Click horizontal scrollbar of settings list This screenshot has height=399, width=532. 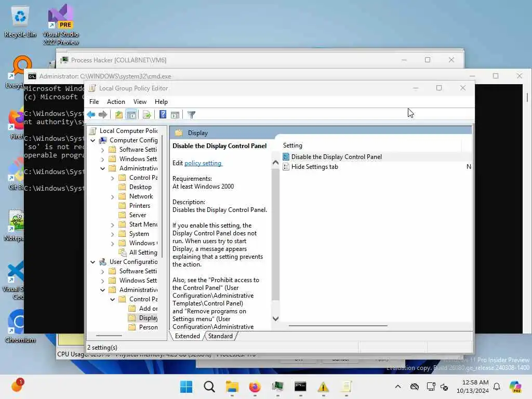coord(338,326)
